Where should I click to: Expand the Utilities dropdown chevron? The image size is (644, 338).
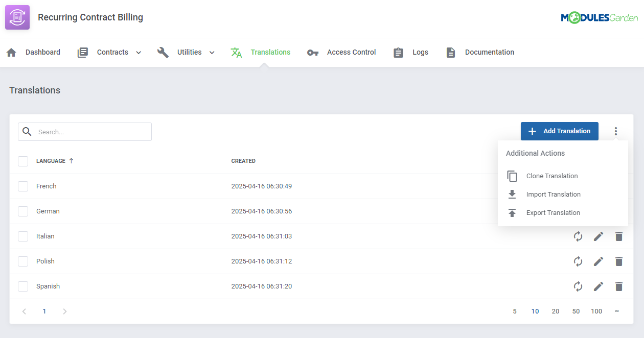click(212, 53)
